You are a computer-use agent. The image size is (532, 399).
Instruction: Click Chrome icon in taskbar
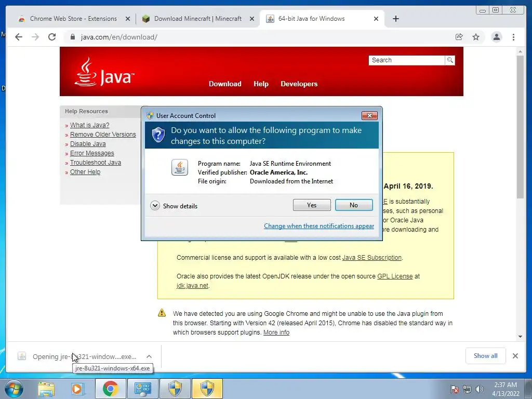pyautogui.click(x=111, y=389)
